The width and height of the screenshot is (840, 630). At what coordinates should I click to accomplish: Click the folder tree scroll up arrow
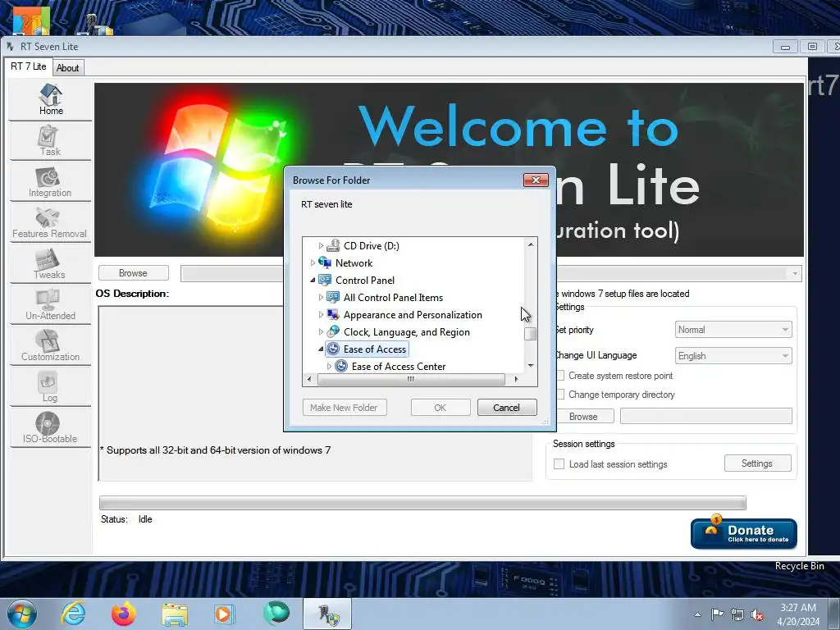pos(531,244)
